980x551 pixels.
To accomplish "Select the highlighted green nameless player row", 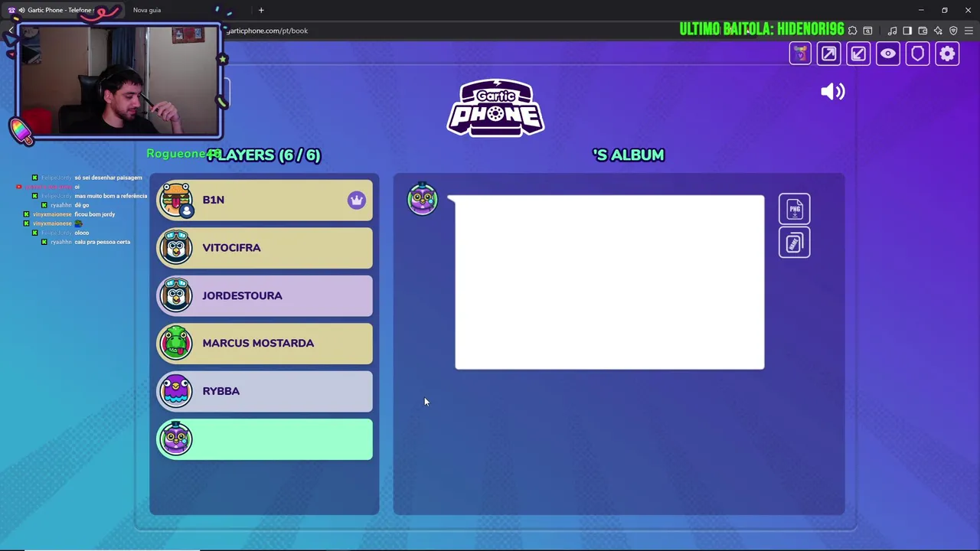I will coord(265,439).
